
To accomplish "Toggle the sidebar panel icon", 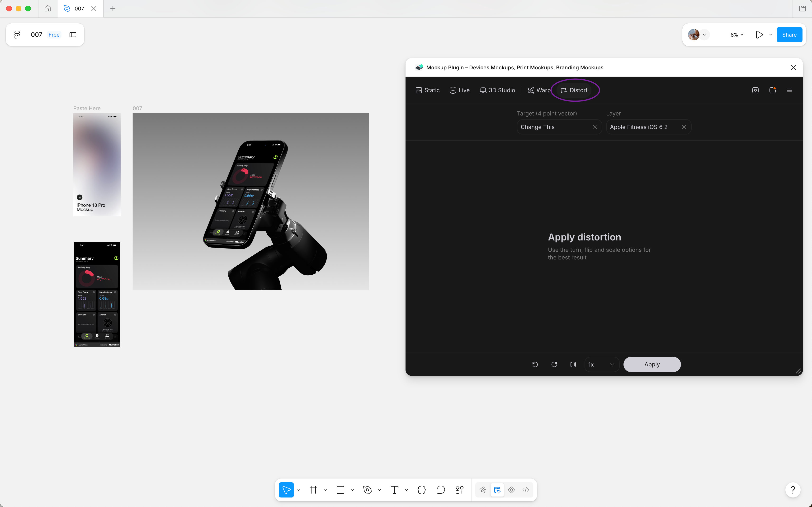I will pos(73,34).
